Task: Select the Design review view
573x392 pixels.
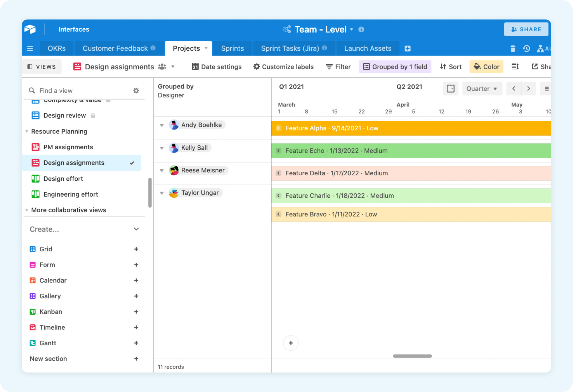Action: (x=64, y=115)
